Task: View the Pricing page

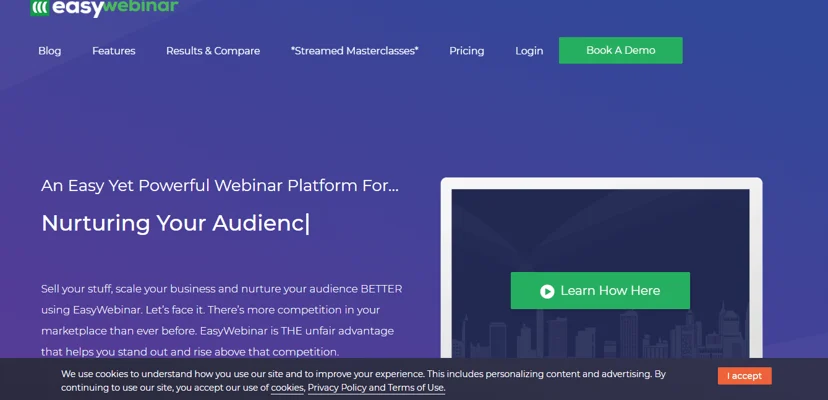Action: [x=466, y=51]
